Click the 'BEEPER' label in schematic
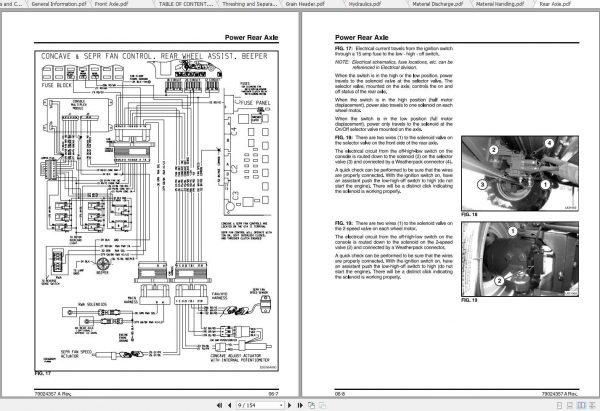The image size is (600, 411). pyautogui.click(x=102, y=272)
